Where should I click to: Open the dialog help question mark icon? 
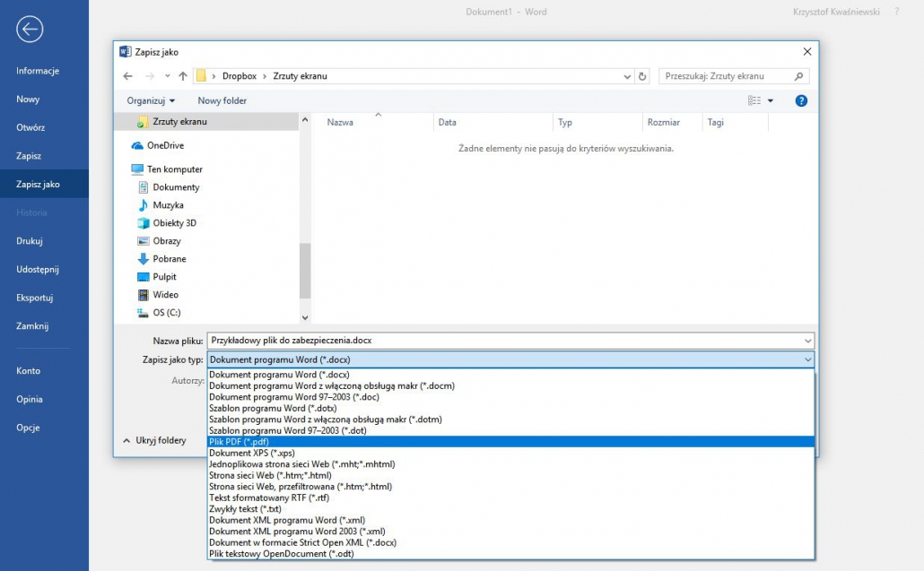click(x=801, y=101)
